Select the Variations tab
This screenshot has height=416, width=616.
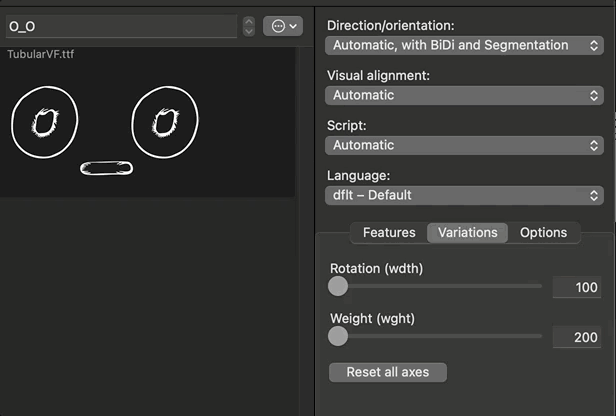tap(467, 232)
